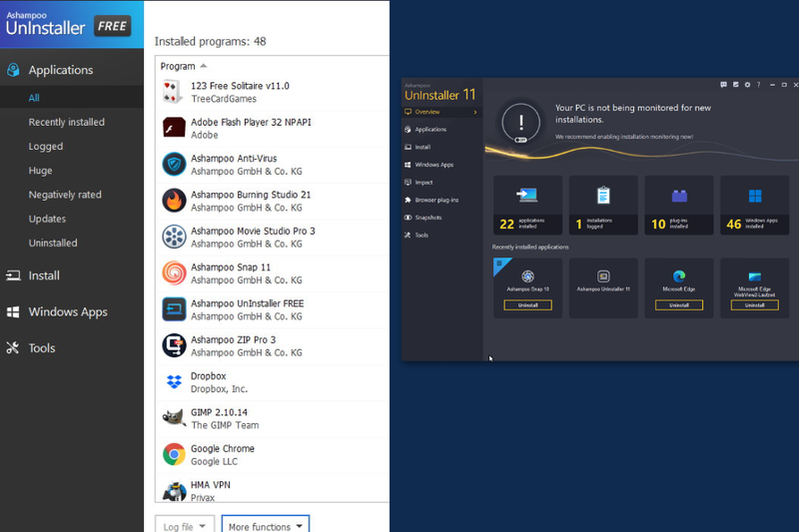Viewport: 799px width, 532px height.
Task: Open settings gear in UnInstaller 11 titlebar
Action: [747, 85]
